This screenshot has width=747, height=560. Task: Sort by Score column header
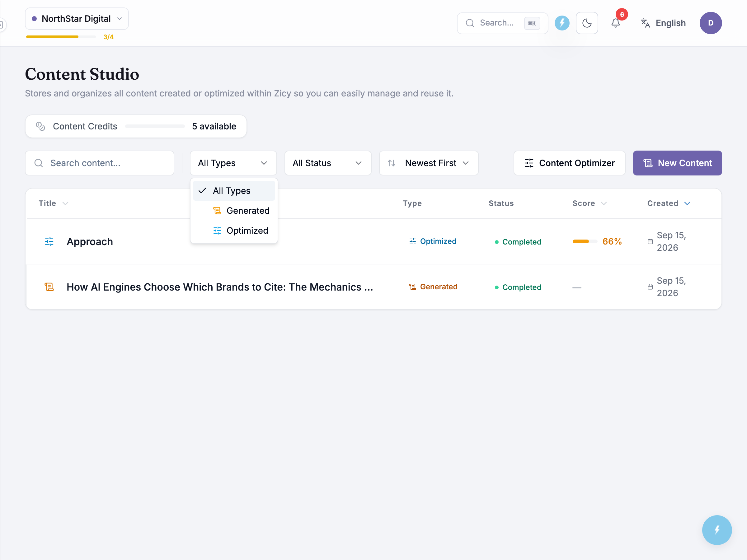589,203
